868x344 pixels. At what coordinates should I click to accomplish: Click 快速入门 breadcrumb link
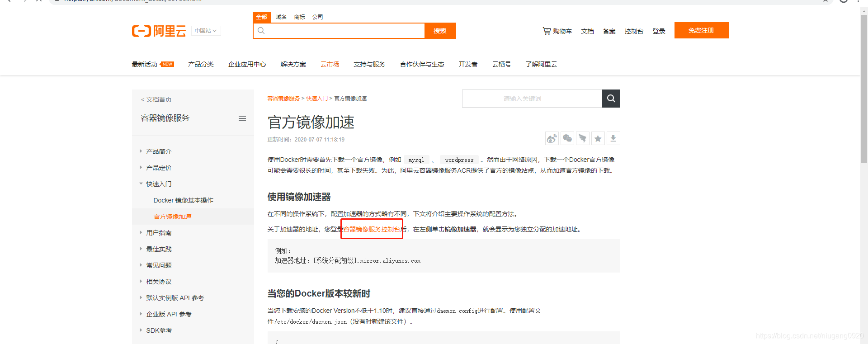[317, 99]
